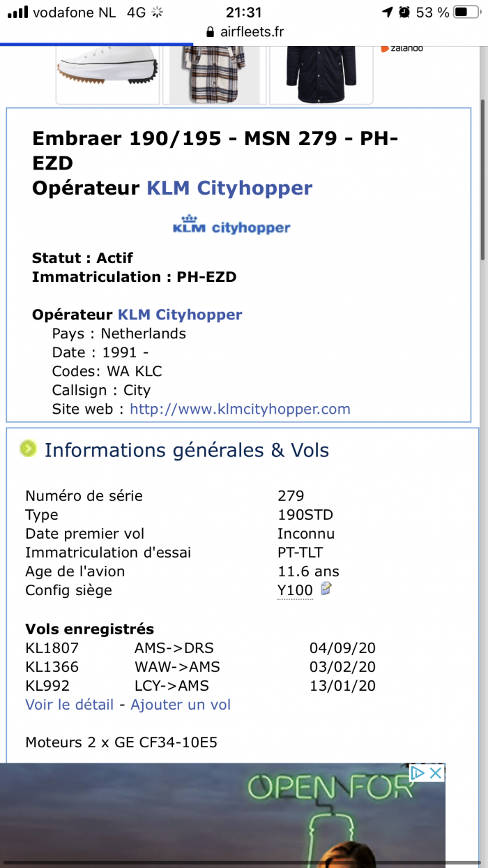Screen dimensions: 488x868
Task: Tap the location arrow status icon
Action: point(387,12)
